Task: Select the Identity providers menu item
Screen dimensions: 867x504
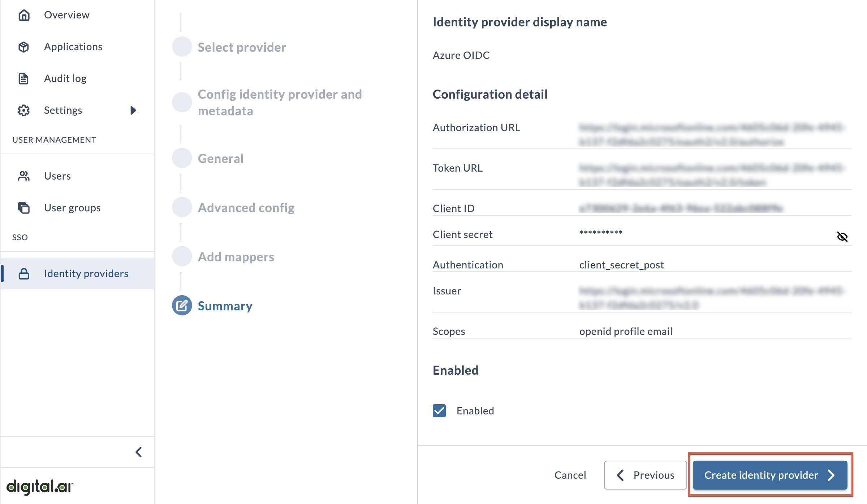Action: click(86, 273)
